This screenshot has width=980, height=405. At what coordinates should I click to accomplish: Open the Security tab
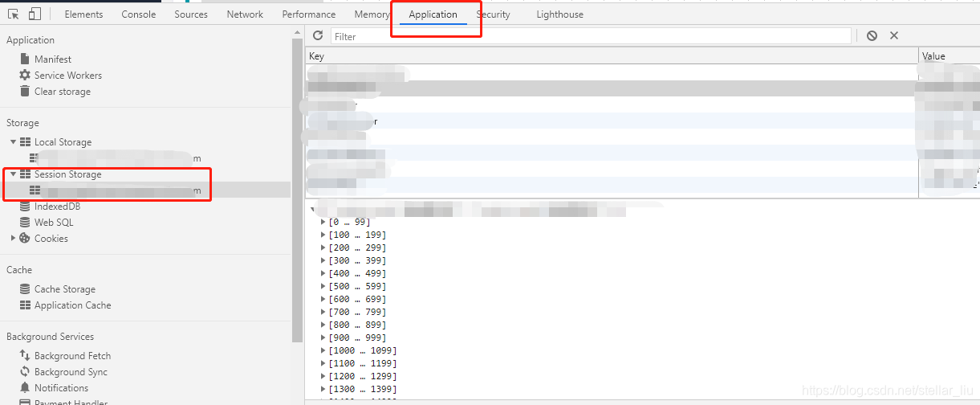(493, 14)
